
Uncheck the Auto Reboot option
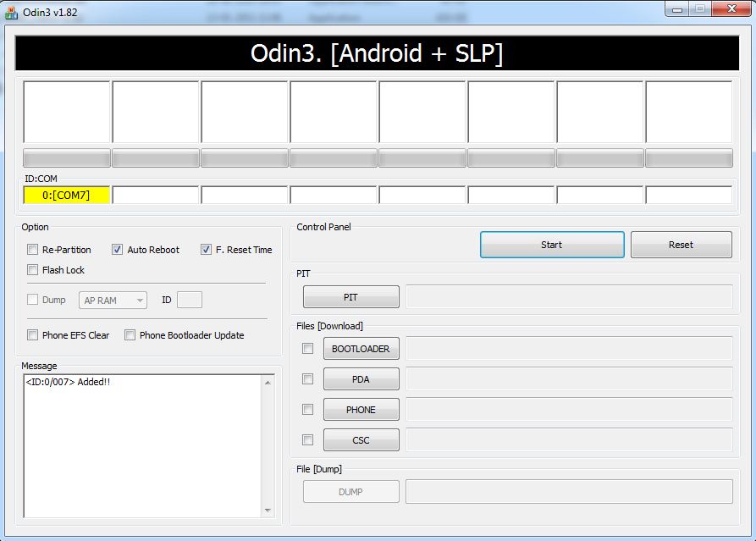click(x=118, y=250)
